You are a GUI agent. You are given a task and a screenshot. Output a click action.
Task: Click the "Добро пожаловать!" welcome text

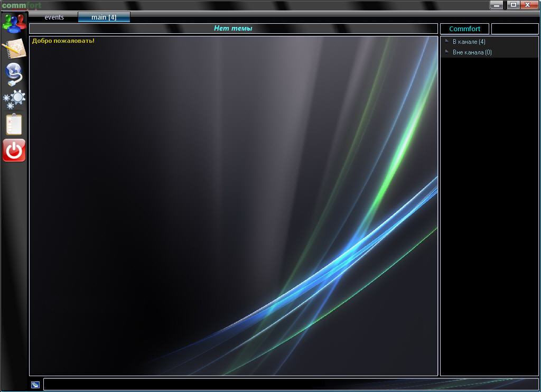[63, 41]
